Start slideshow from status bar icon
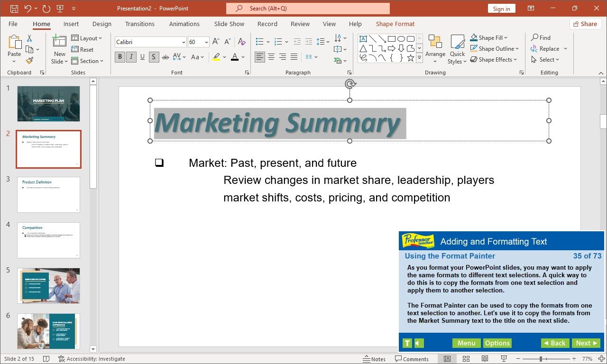Viewport: 607px width, 364px height. point(504,359)
